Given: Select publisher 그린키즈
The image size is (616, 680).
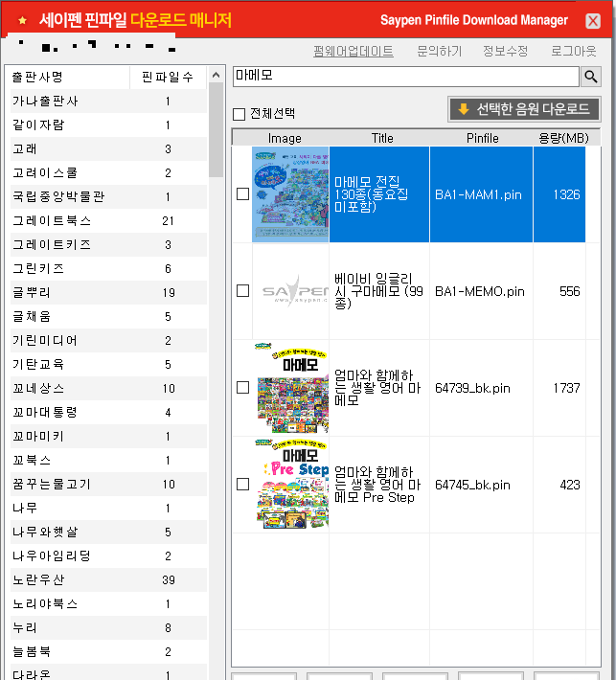Looking at the screenshot, I should [x=108, y=268].
